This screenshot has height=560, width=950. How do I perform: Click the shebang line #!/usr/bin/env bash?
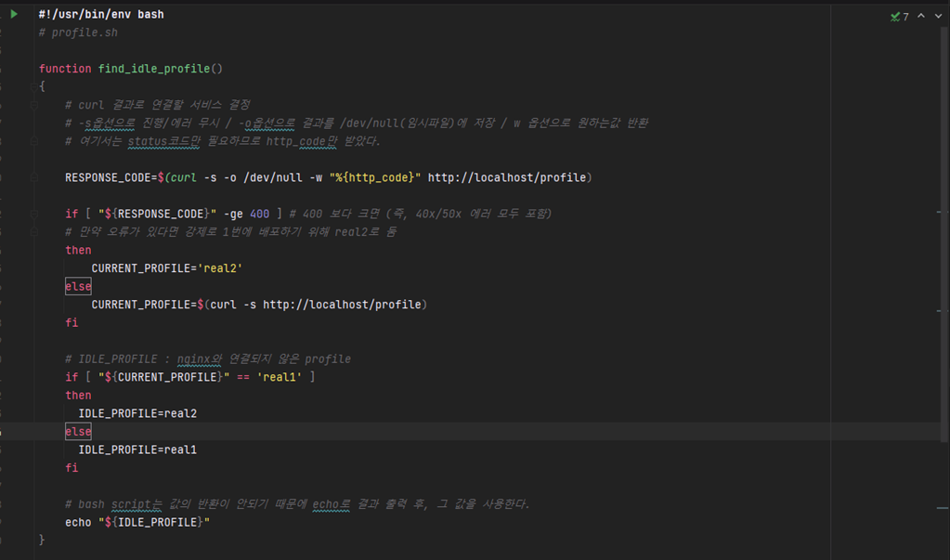(x=102, y=13)
